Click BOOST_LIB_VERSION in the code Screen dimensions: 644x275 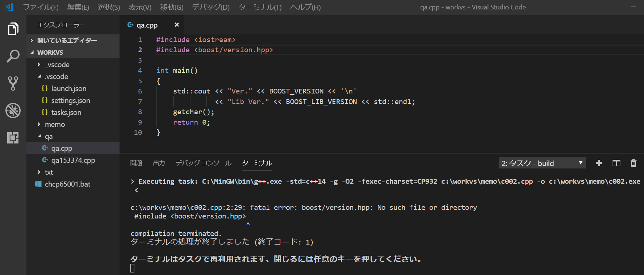pyautogui.click(x=322, y=102)
